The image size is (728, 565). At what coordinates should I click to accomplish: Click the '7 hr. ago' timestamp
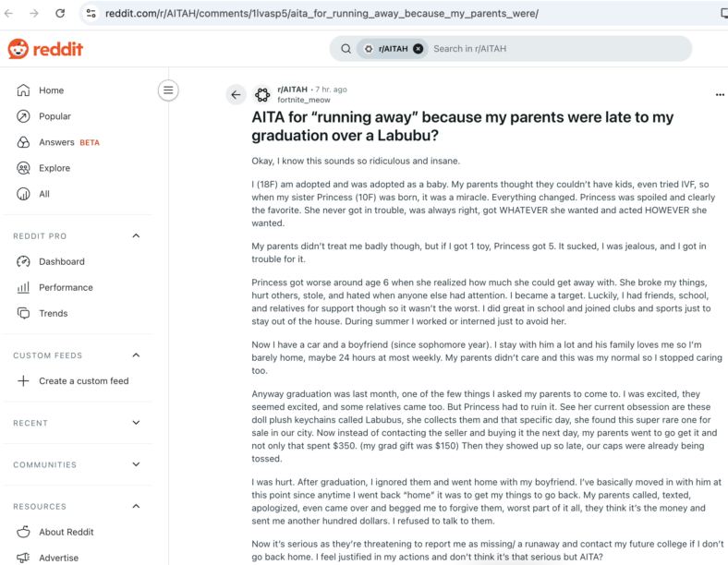click(x=331, y=90)
